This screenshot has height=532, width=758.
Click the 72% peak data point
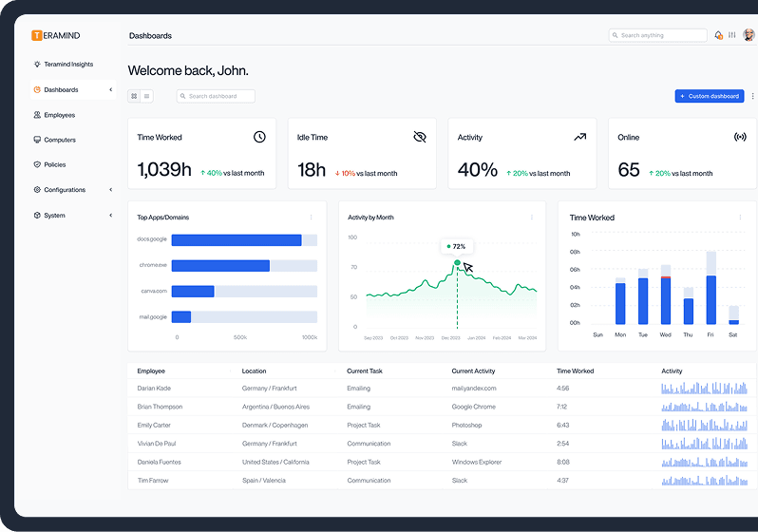[x=457, y=262]
